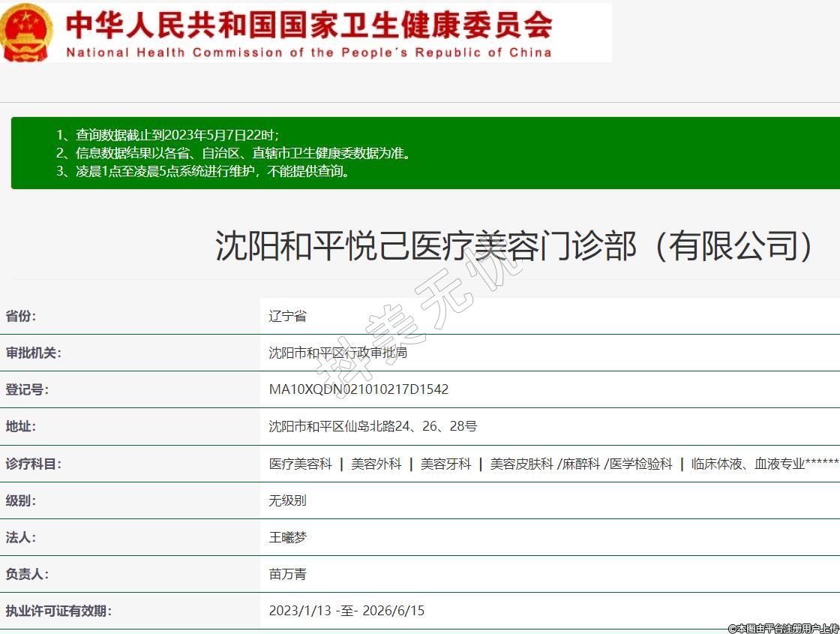Click registration number MA10XQDN021010217D1542
The width and height of the screenshot is (840, 634).
pos(358,389)
